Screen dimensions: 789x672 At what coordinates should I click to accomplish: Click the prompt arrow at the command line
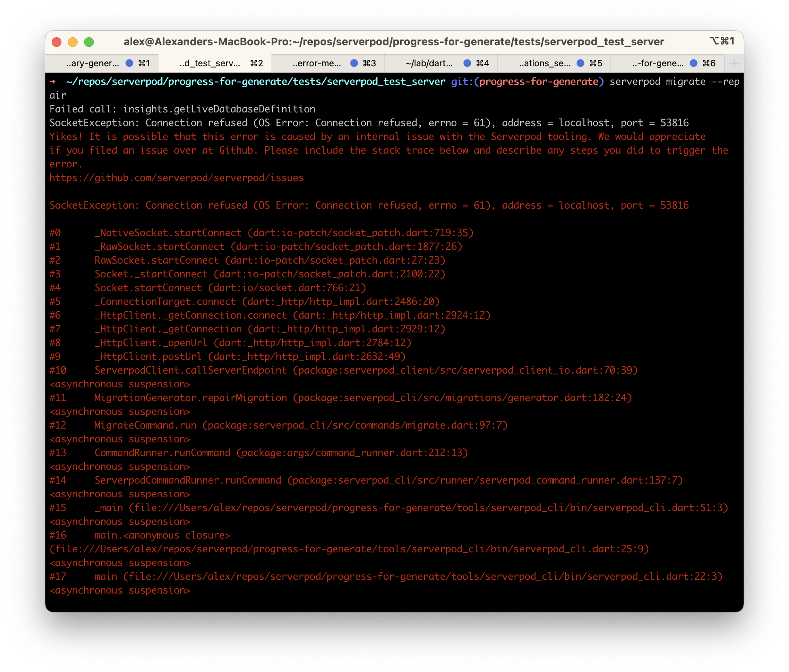53,81
